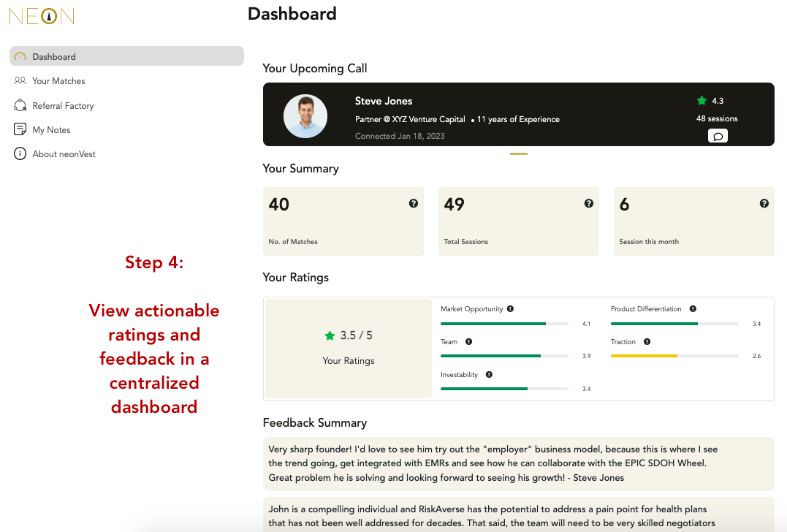Click the 6 Session this month card
This screenshot has width=787, height=532.
click(x=694, y=221)
